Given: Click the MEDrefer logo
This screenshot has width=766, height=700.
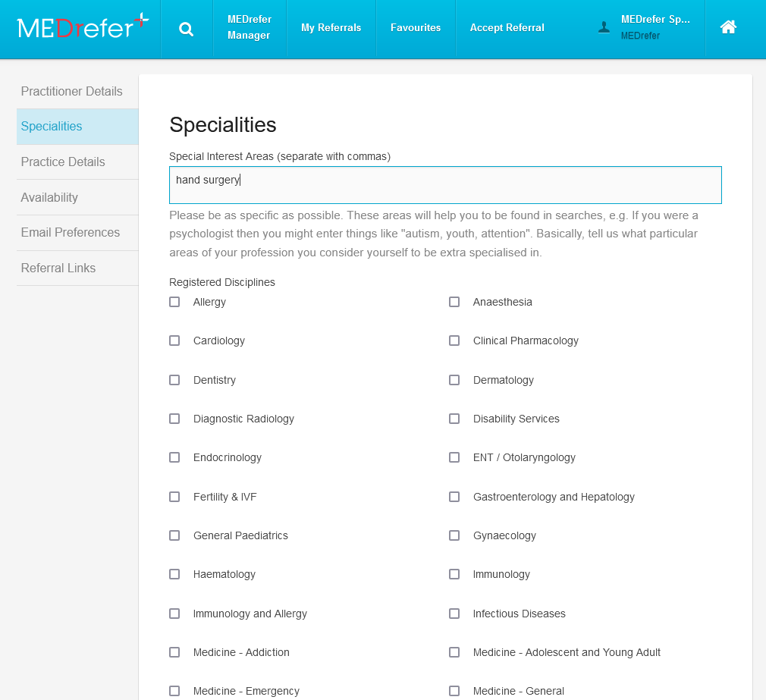Looking at the screenshot, I should 83,27.
